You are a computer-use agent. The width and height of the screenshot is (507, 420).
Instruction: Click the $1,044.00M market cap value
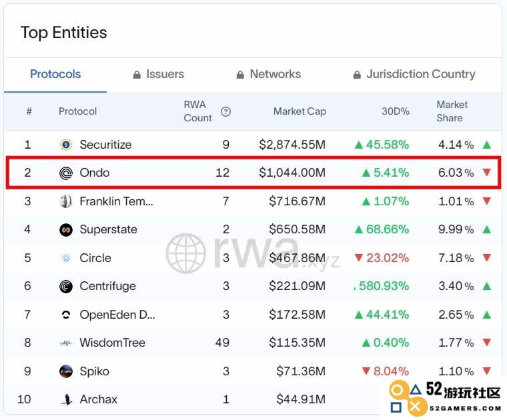292,173
